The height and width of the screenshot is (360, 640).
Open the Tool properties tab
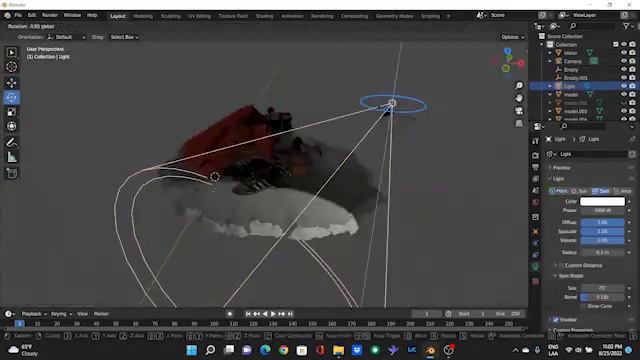tap(536, 141)
